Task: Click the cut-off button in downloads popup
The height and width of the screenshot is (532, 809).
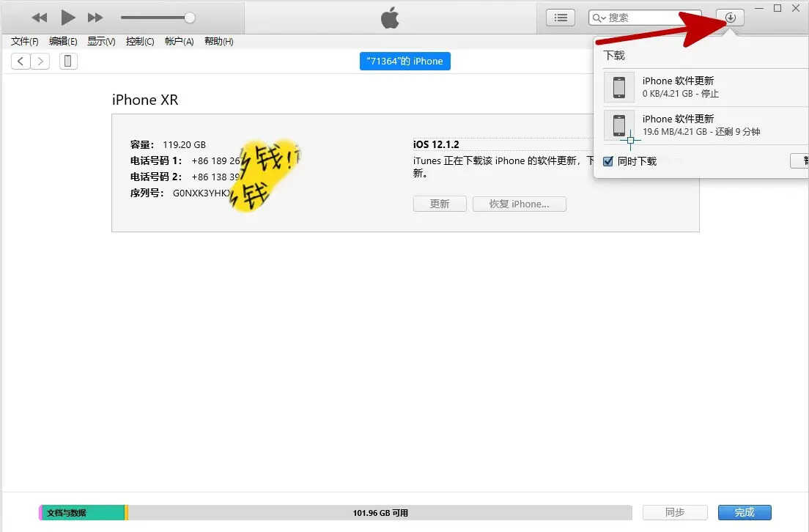Action: (x=799, y=160)
